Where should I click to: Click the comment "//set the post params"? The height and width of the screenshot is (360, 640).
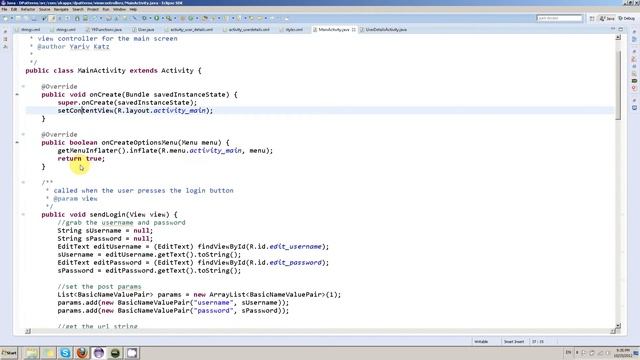click(99, 287)
